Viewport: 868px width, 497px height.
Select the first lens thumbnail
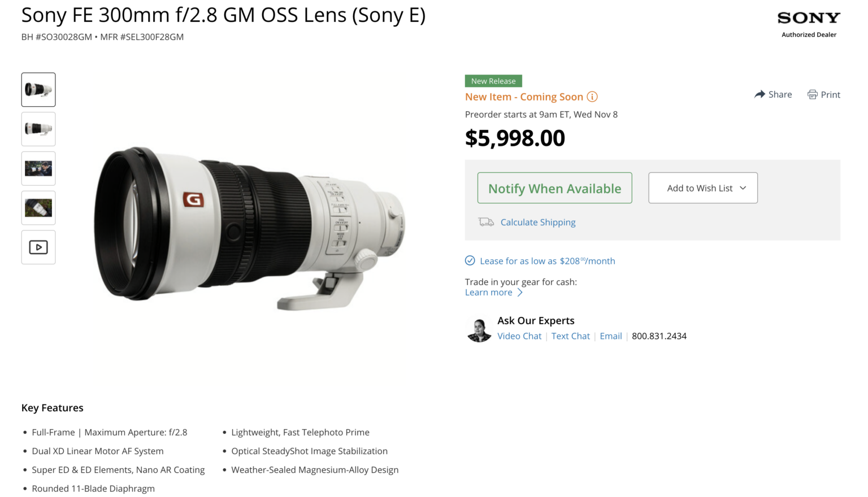tap(38, 89)
